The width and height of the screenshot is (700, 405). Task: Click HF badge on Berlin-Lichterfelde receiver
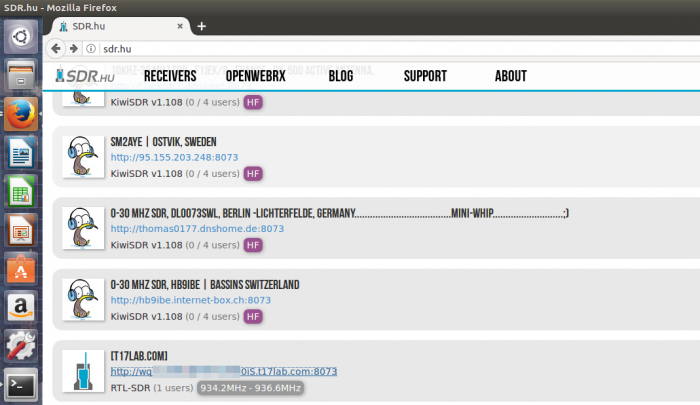pos(253,245)
